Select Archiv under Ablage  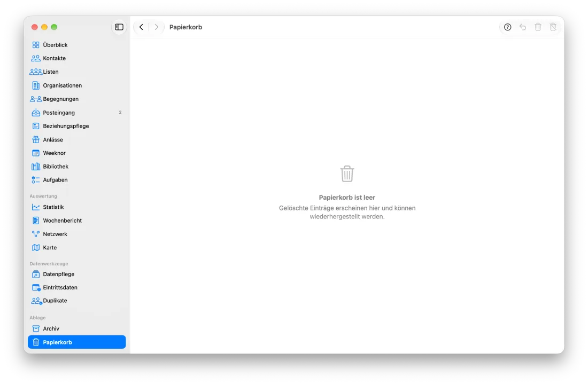[x=77, y=328]
